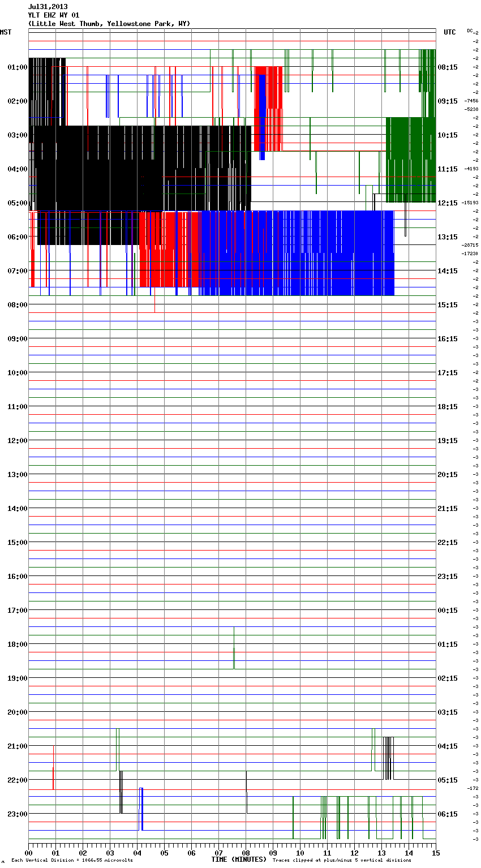Image resolution: width=481 pixels, height=868 pixels.
Task: Select minute tick label 13 on bottom axis
Action: click(x=381, y=853)
